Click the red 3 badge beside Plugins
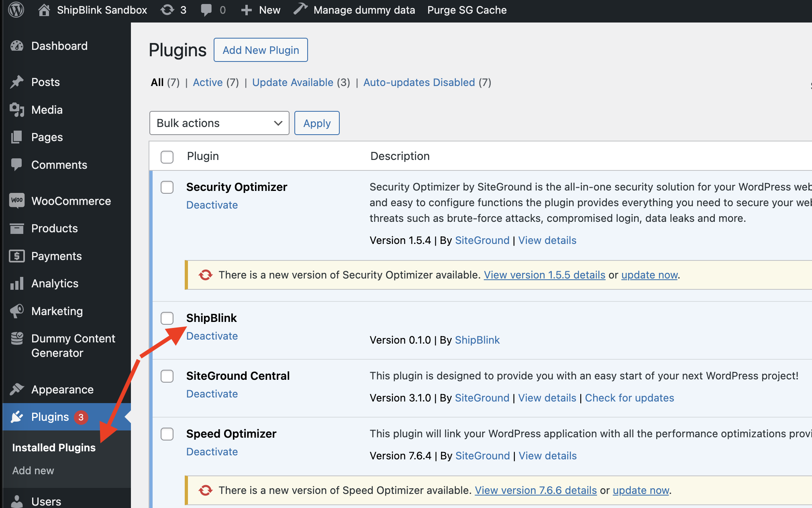Screen dimensions: 812x508 81,417
